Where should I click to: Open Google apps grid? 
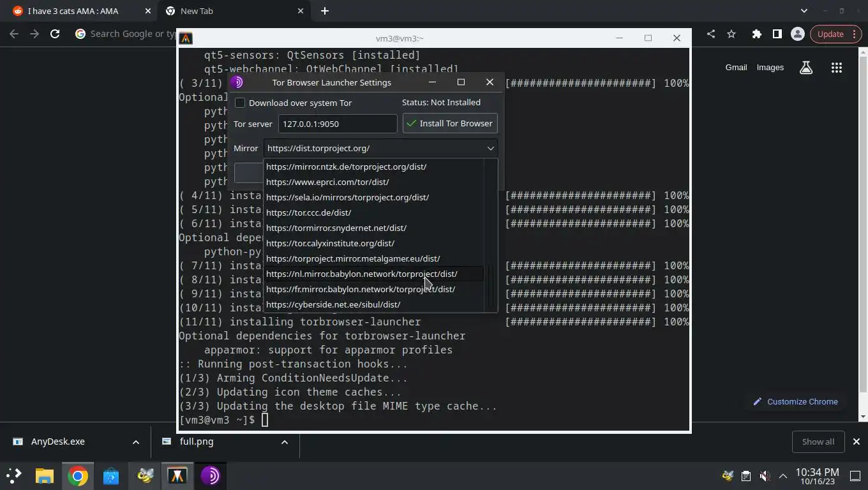pyautogui.click(x=837, y=67)
